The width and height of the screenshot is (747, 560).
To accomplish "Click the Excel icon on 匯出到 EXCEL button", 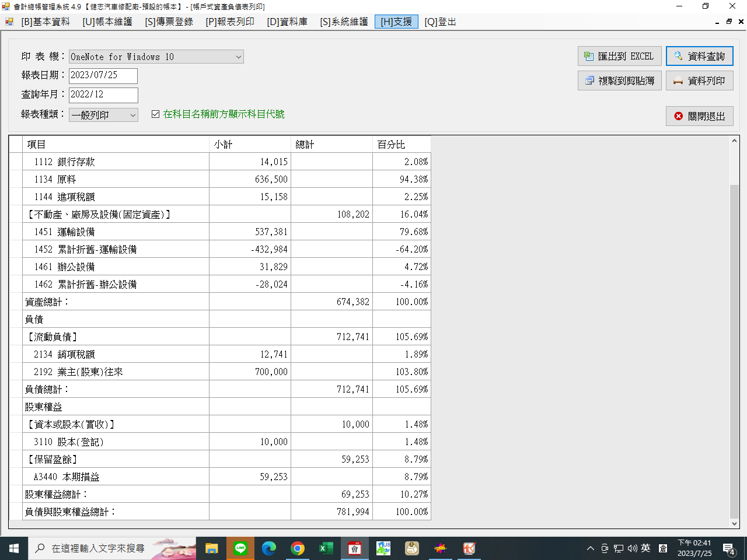I will coord(589,57).
